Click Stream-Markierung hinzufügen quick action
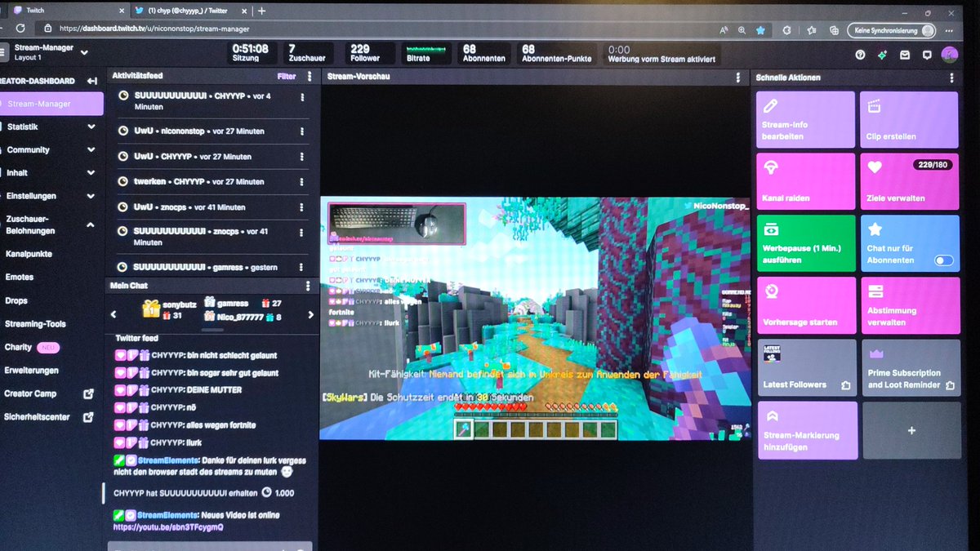Viewport: 980px width, 551px height. tap(808, 430)
